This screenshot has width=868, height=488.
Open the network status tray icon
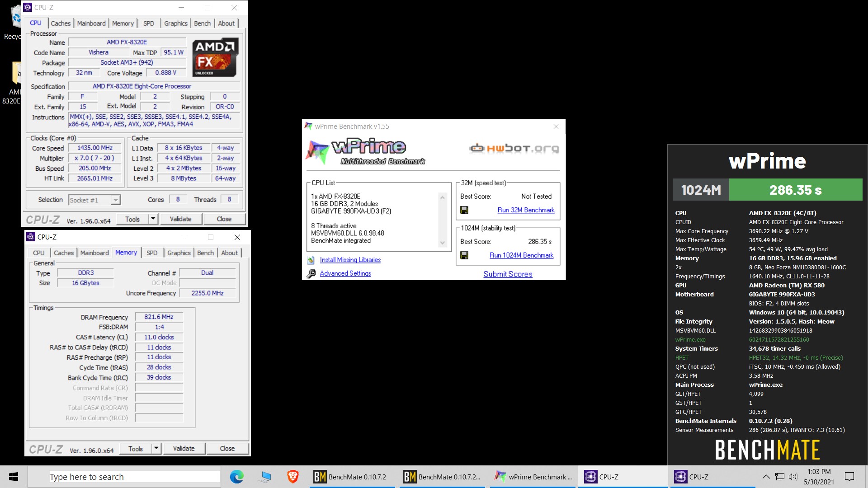coord(780,477)
